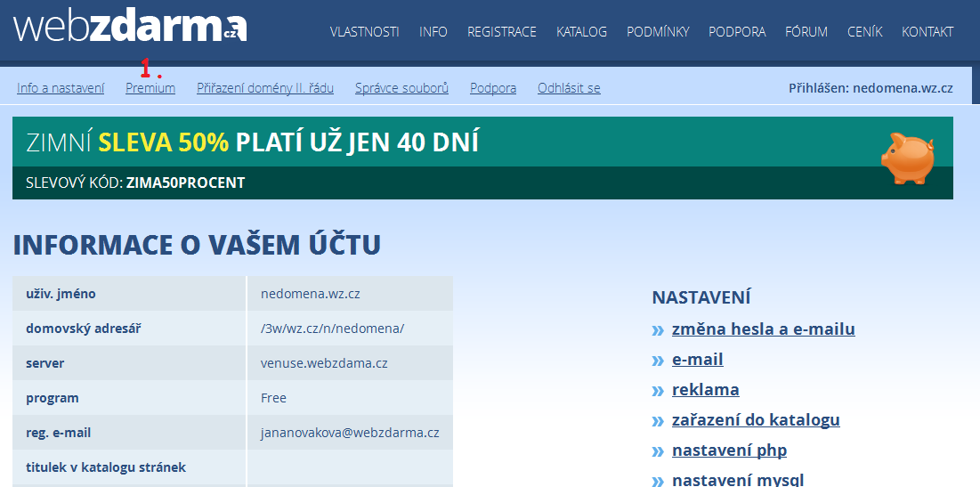Open PODPORA in the top navigation
This screenshot has height=487, width=980.
[737, 31]
